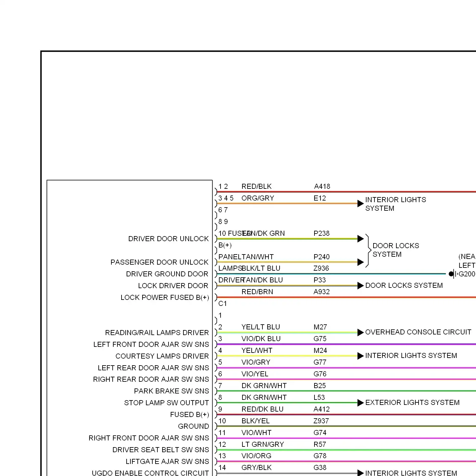Click PARK BRAKE SW SNS label
476x476 pixels.
(x=171, y=391)
